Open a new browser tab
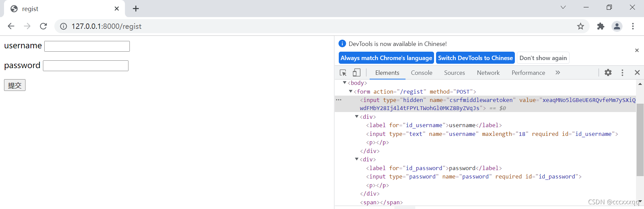This screenshot has height=209, width=644. tap(136, 9)
